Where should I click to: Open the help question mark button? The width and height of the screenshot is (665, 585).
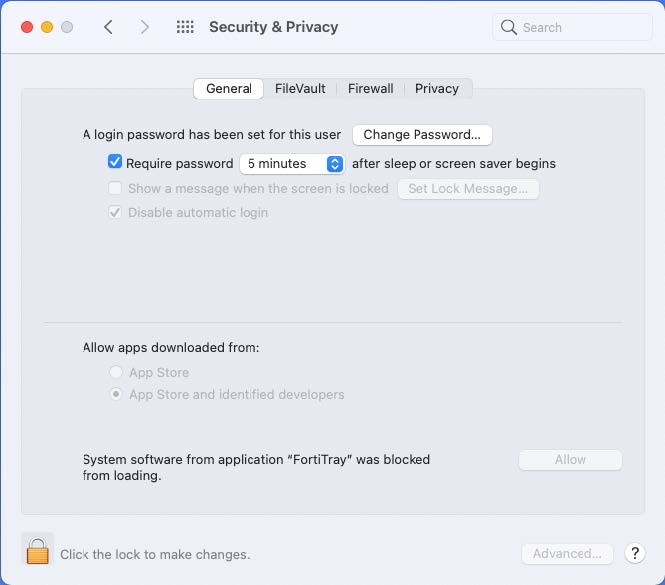634,553
